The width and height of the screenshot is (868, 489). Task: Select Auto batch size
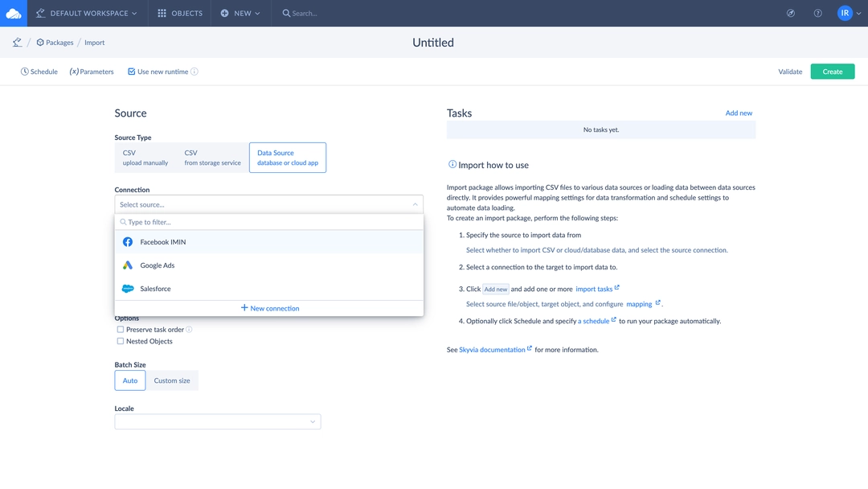130,380
